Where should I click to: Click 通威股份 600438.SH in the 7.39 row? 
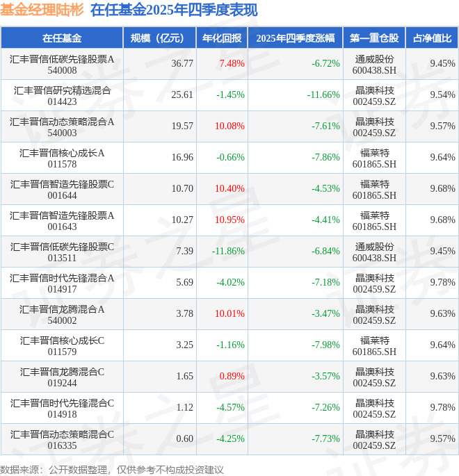coord(374,252)
